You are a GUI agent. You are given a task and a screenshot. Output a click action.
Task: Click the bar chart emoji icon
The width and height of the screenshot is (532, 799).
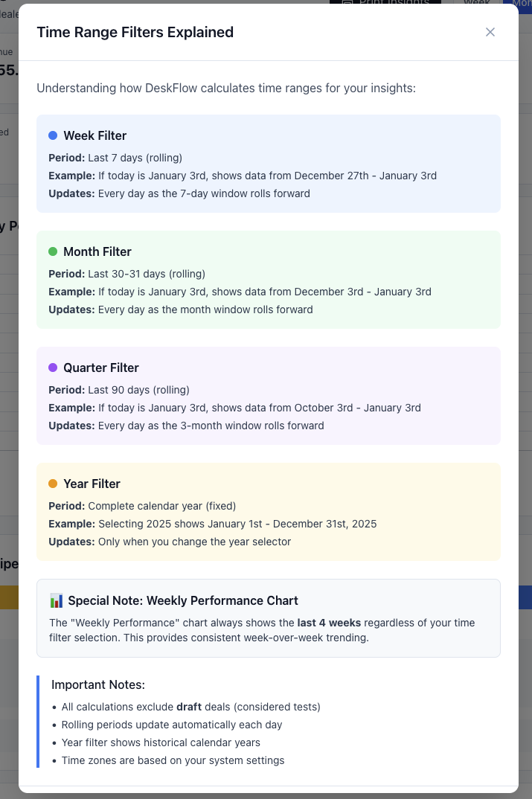[x=57, y=600]
